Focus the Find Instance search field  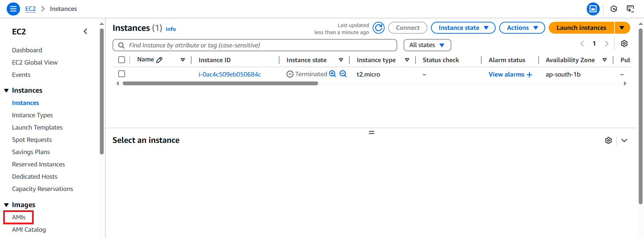coord(255,45)
